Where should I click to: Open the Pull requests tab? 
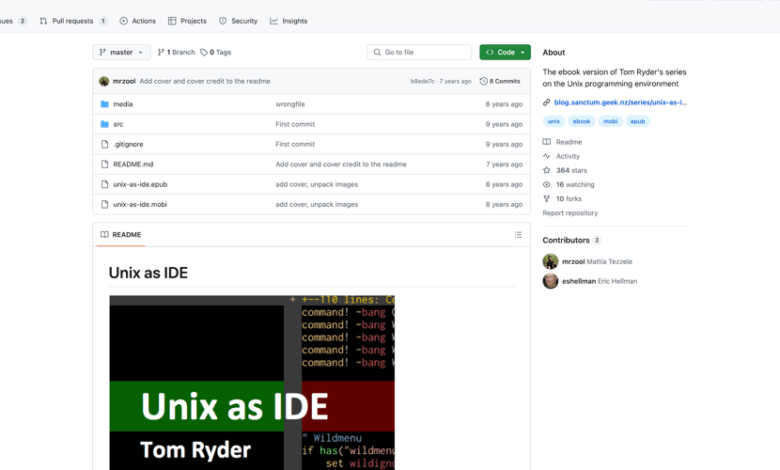(x=73, y=21)
